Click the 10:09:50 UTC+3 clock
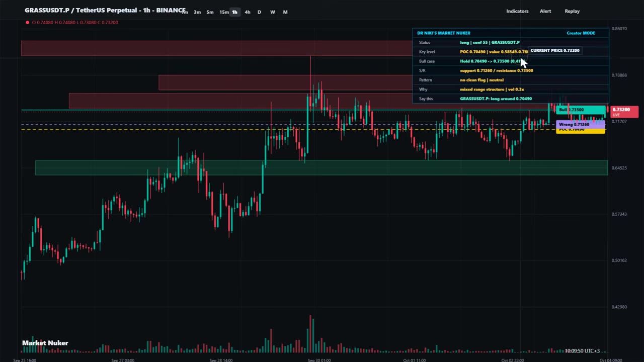Screen dimensions: 644x362 (x=582, y=350)
